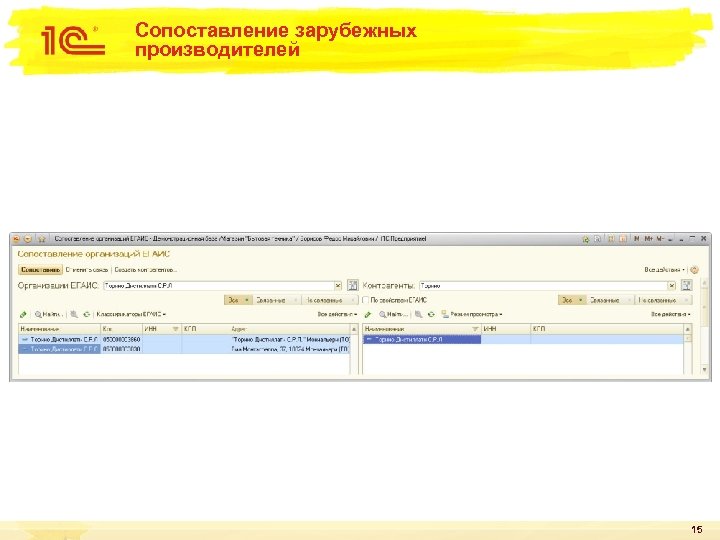Open Режим просмотра dropdown menu
Screen dimensions: 720x540
tap(472, 315)
